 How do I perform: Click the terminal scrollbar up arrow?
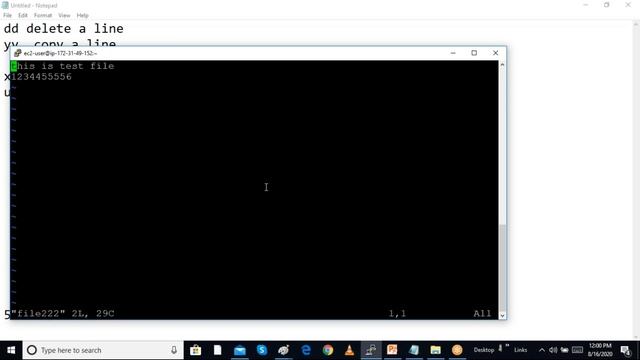[x=502, y=65]
